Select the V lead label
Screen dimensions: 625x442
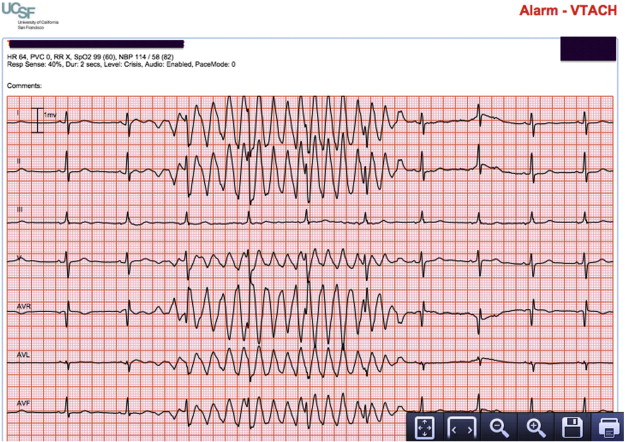point(19,258)
